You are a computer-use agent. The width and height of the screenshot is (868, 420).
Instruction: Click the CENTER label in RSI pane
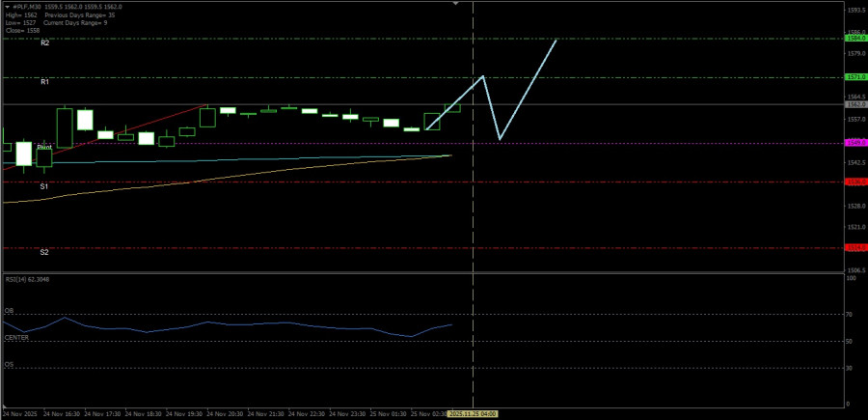[16, 337]
